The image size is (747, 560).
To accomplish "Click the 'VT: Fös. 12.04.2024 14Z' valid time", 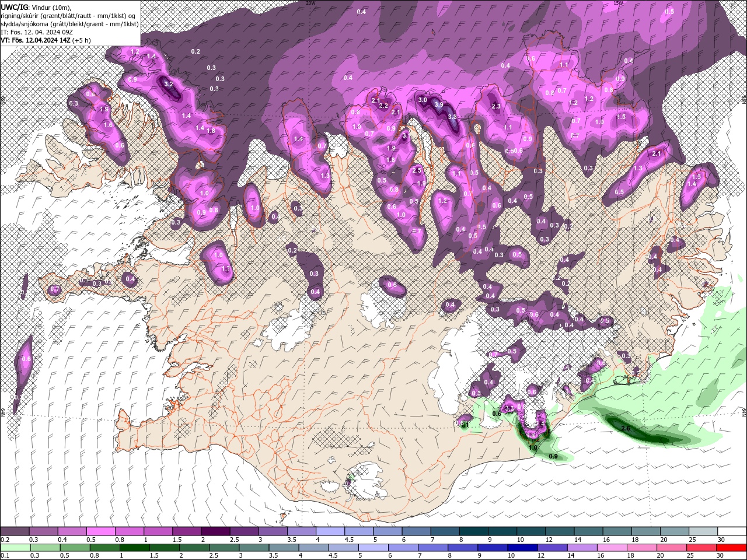I will (x=35, y=40).
